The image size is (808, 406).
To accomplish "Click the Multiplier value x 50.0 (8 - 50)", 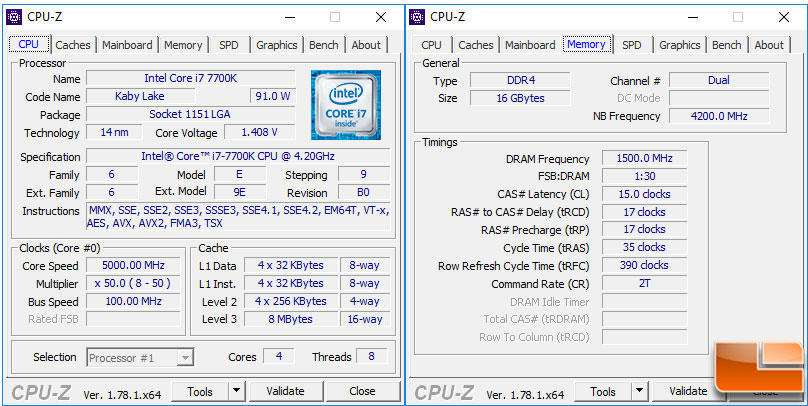I will pyautogui.click(x=133, y=283).
